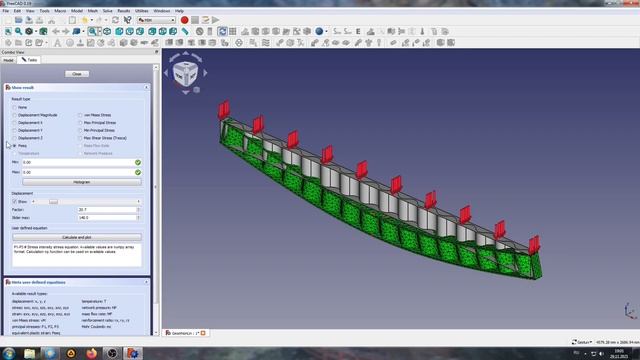
Task: Click the fit all view icon
Action: pyautogui.click(x=8, y=31)
